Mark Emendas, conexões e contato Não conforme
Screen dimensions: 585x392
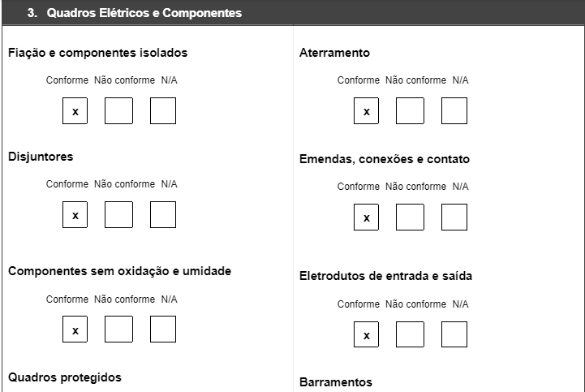[410, 218]
